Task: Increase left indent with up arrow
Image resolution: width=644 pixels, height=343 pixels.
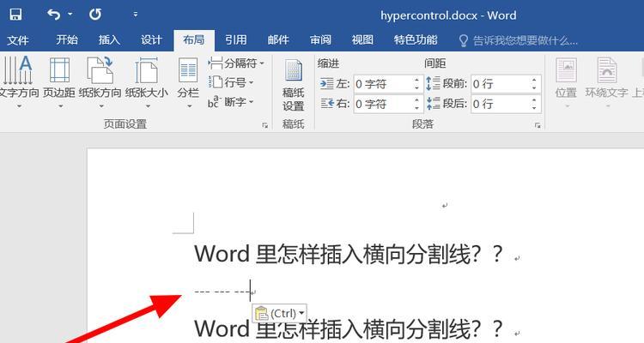Action: [x=416, y=80]
